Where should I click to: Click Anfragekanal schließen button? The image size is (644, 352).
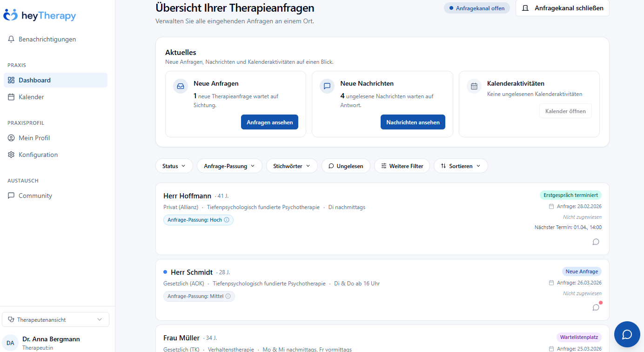(563, 8)
